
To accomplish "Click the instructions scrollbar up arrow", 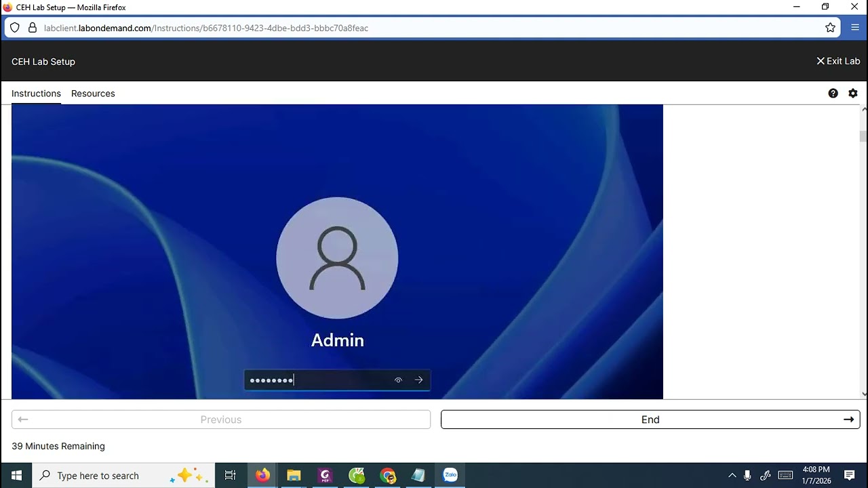I will click(863, 109).
